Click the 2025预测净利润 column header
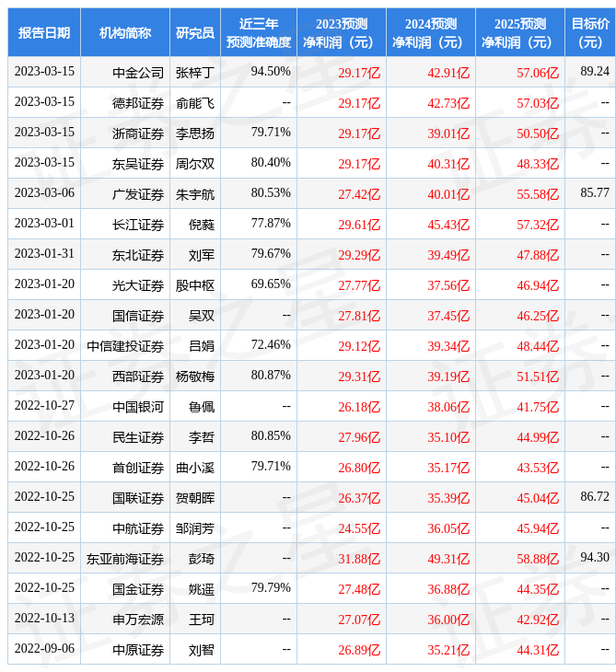Image resolution: width=616 pixels, height=672 pixels. point(519,32)
